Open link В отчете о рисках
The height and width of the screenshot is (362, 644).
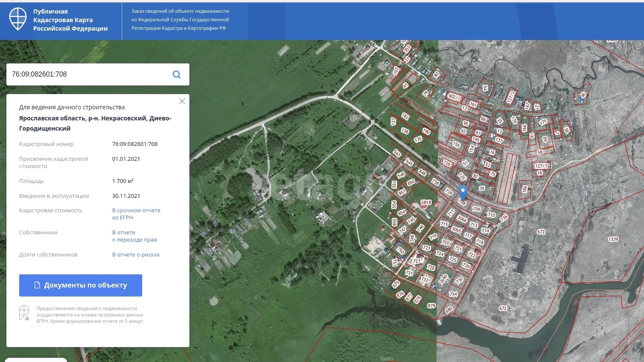point(136,255)
